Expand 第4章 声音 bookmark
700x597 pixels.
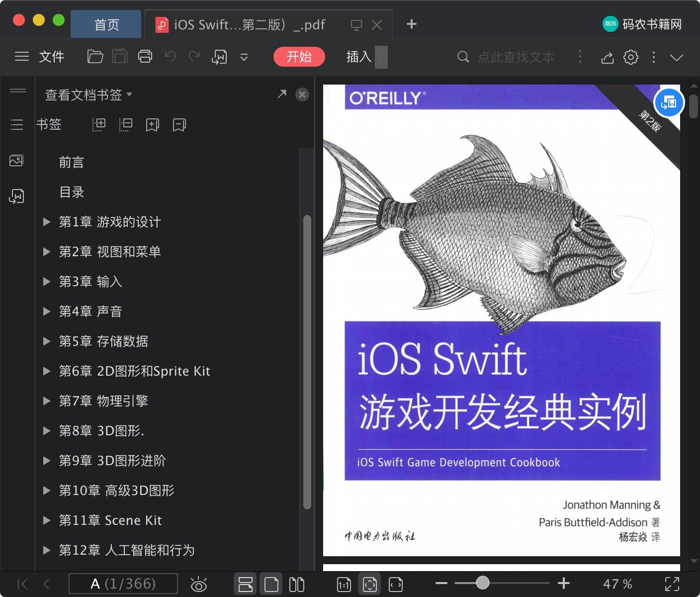pos(47,311)
